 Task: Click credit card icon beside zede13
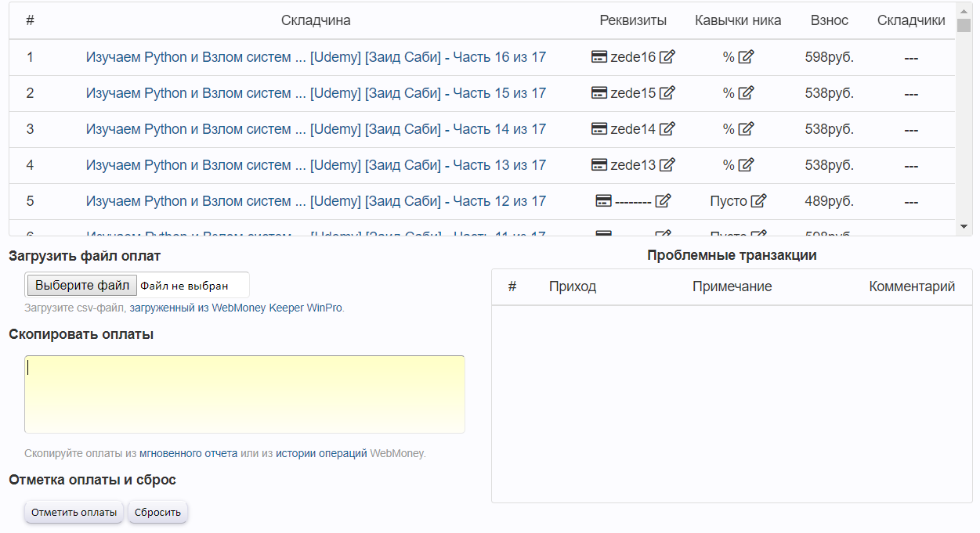coord(599,165)
